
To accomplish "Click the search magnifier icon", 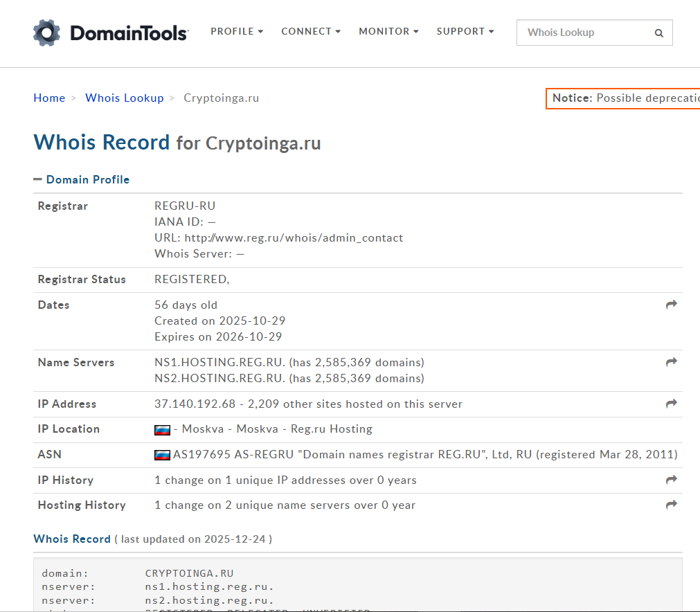I will [658, 33].
